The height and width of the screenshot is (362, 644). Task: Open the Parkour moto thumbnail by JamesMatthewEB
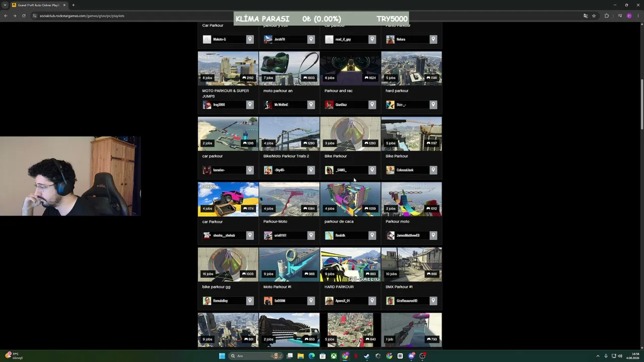[x=412, y=199]
